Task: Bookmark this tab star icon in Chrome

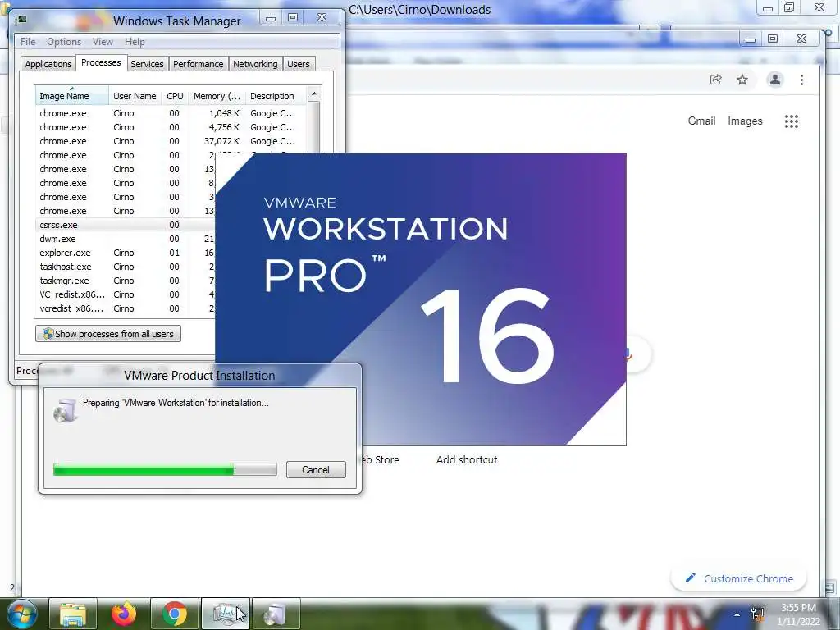Action: click(742, 80)
